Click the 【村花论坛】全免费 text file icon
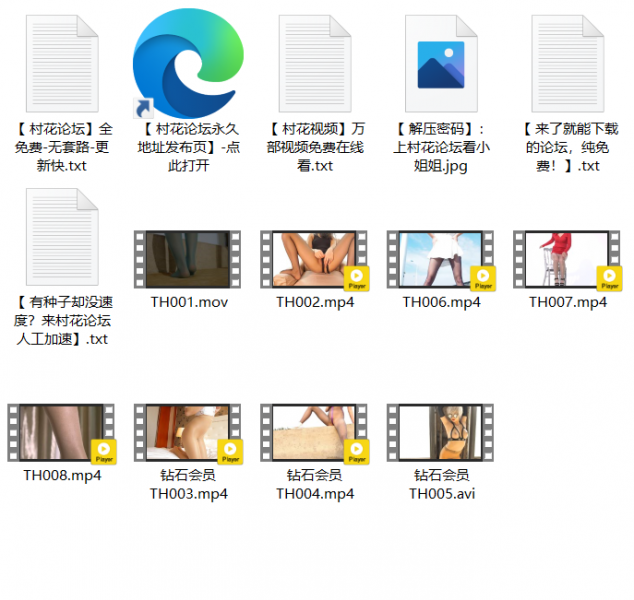The image size is (634, 600). tap(62, 62)
